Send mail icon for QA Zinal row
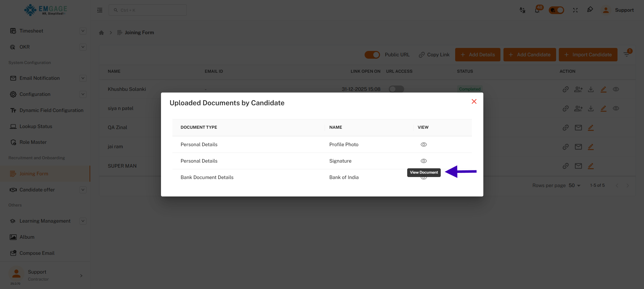This screenshot has height=289, width=644. (578, 127)
